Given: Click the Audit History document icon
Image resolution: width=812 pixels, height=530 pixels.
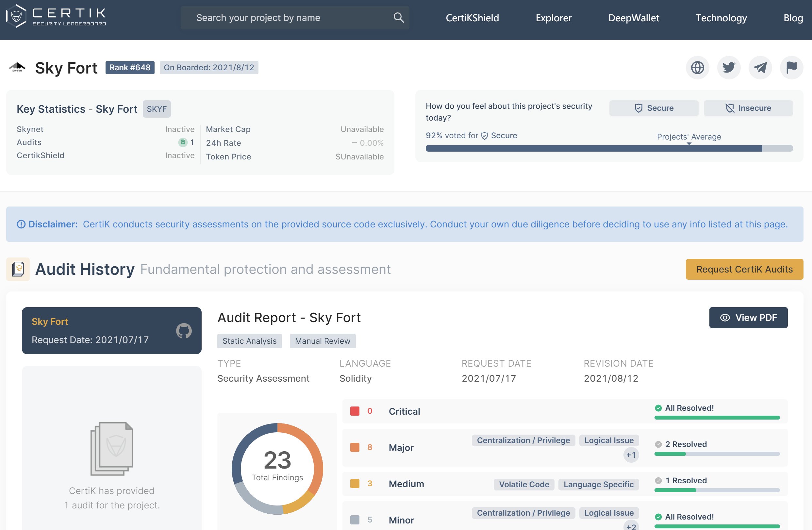Looking at the screenshot, I should click(18, 269).
